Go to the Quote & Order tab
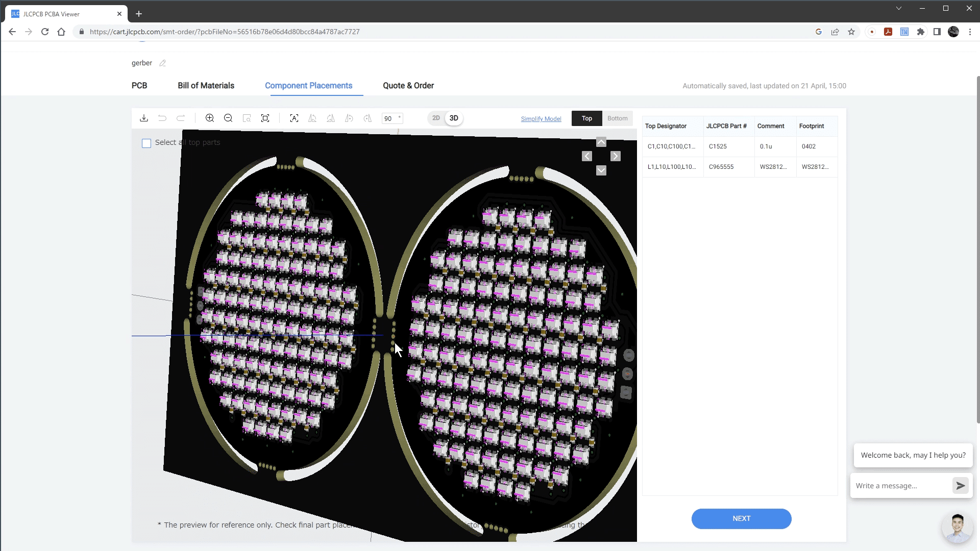Viewport: 980px width, 551px height. click(408, 86)
